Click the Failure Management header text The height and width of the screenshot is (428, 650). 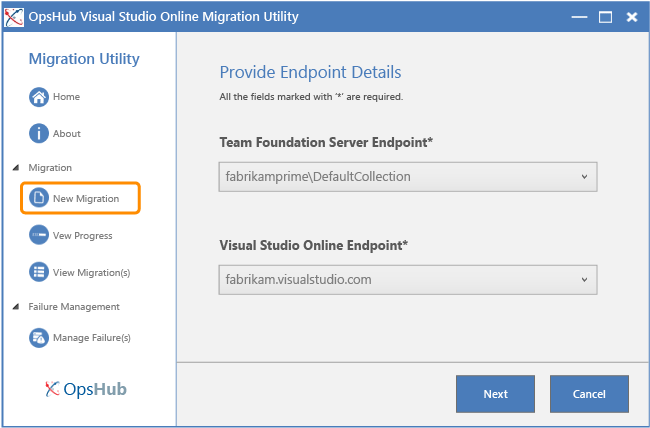tap(74, 306)
